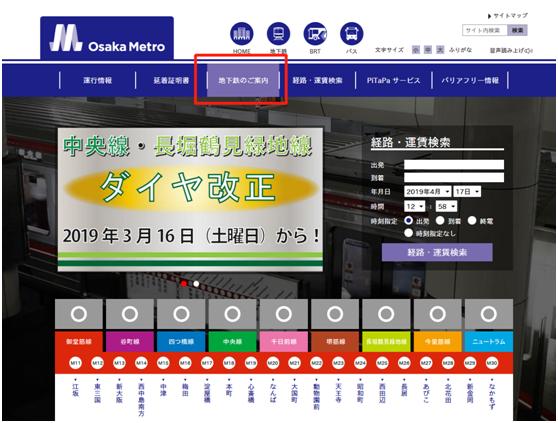Viewport: 558px width, 423px height.
Task: Click the purple 経路・運賃検索 search button
Action: point(437,252)
